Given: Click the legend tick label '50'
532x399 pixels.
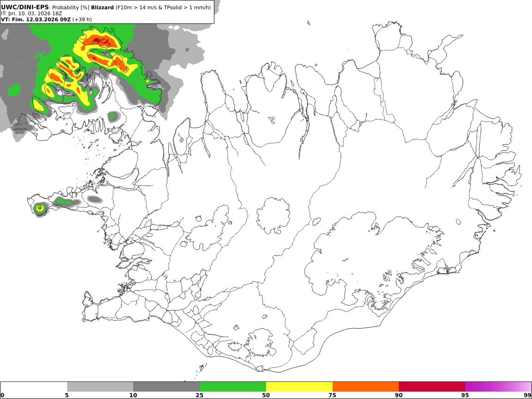Looking at the screenshot, I should pos(266,395).
